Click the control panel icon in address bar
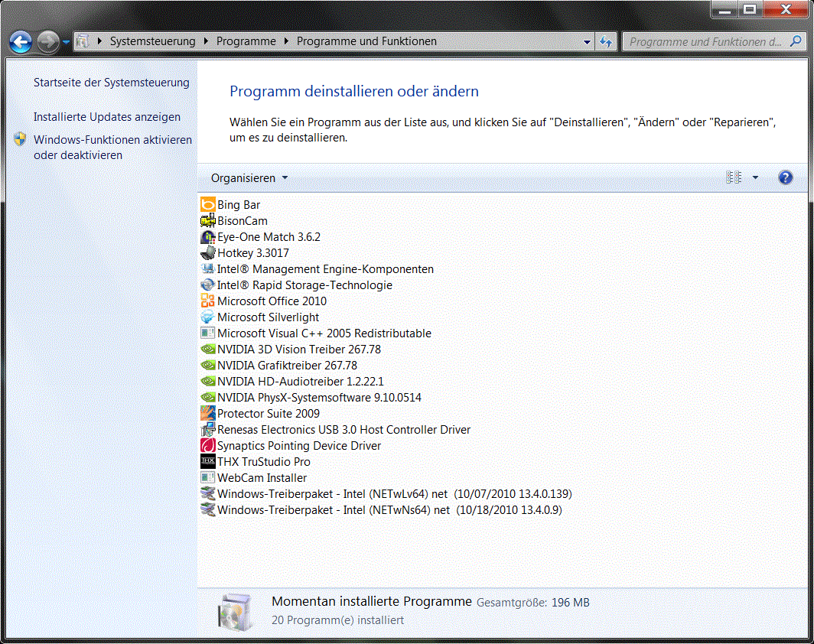The height and width of the screenshot is (644, 814). [83, 41]
